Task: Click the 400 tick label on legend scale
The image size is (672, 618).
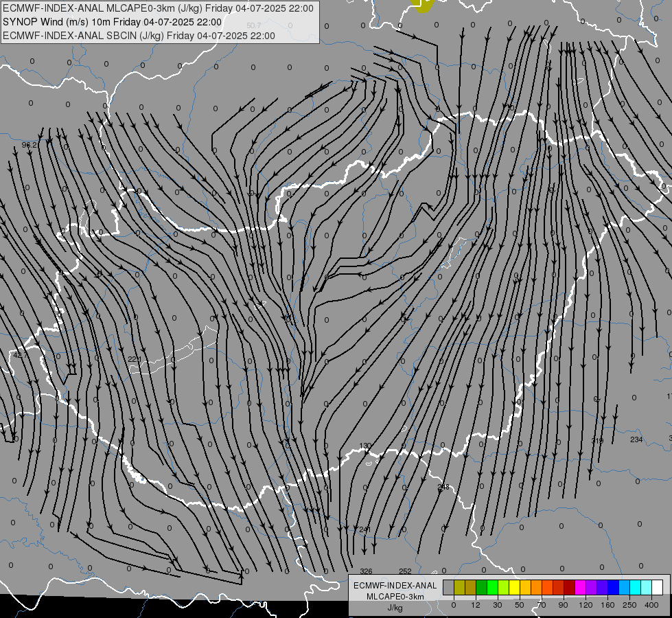Action: click(x=651, y=605)
